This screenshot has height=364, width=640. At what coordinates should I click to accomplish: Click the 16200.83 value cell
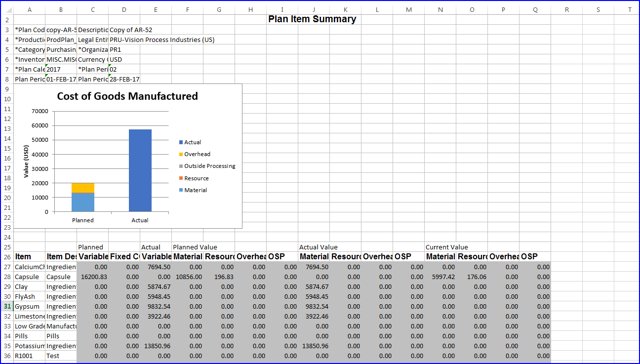92,277
